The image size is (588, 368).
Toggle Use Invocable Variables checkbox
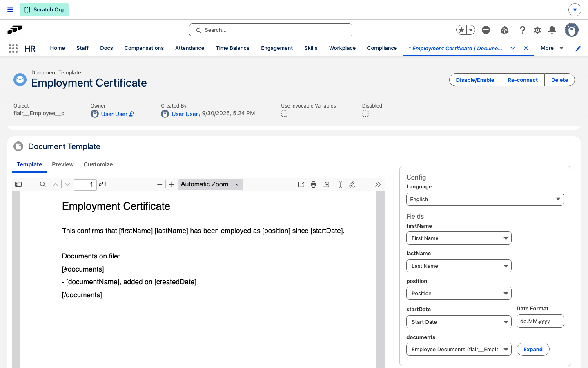(284, 114)
